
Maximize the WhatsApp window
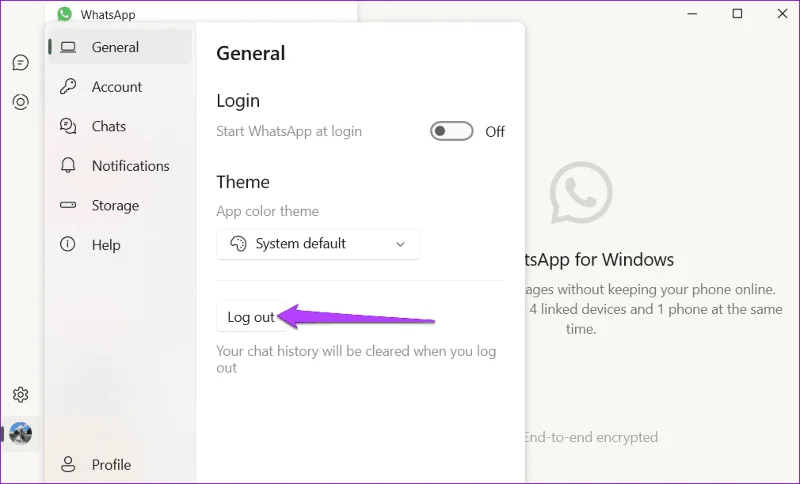(x=737, y=14)
